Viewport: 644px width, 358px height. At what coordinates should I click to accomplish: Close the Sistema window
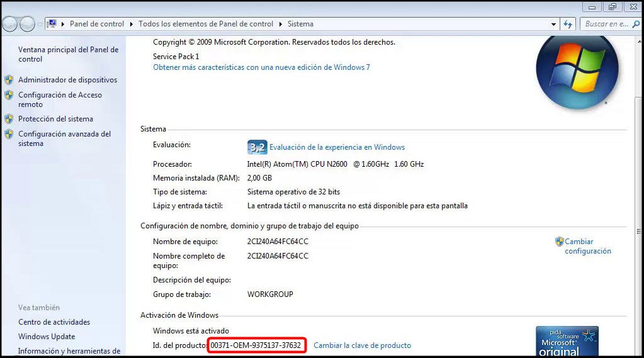633,7
